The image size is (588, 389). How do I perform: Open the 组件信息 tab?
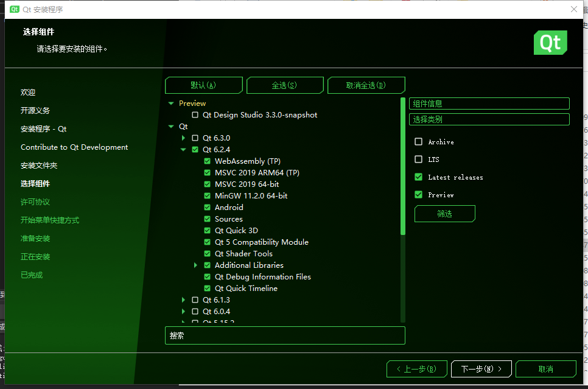[x=489, y=103]
